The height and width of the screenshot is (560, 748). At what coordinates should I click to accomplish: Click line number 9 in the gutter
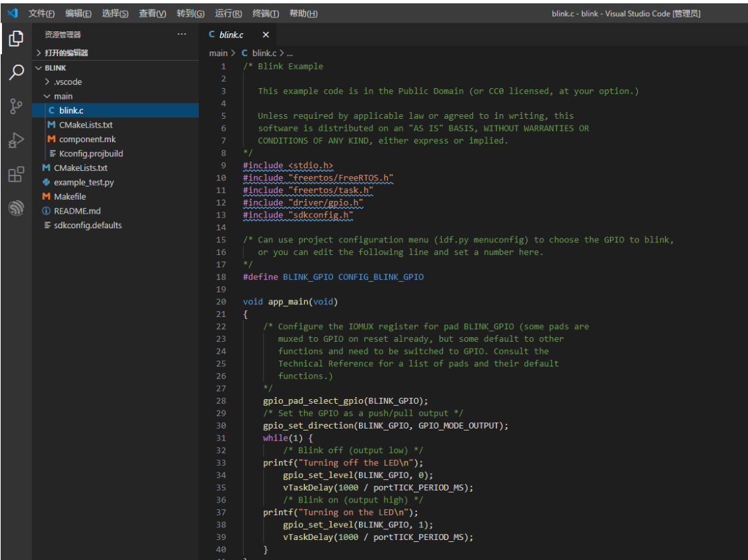click(x=224, y=166)
